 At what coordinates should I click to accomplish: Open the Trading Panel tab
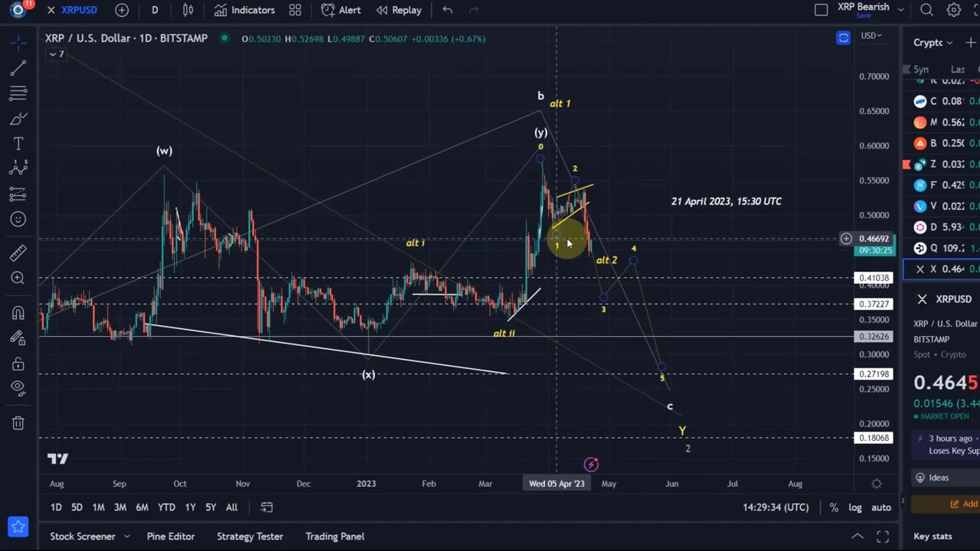[335, 536]
